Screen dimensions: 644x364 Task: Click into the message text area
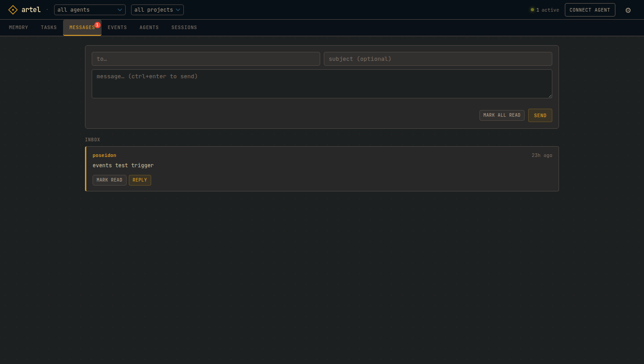tap(322, 84)
